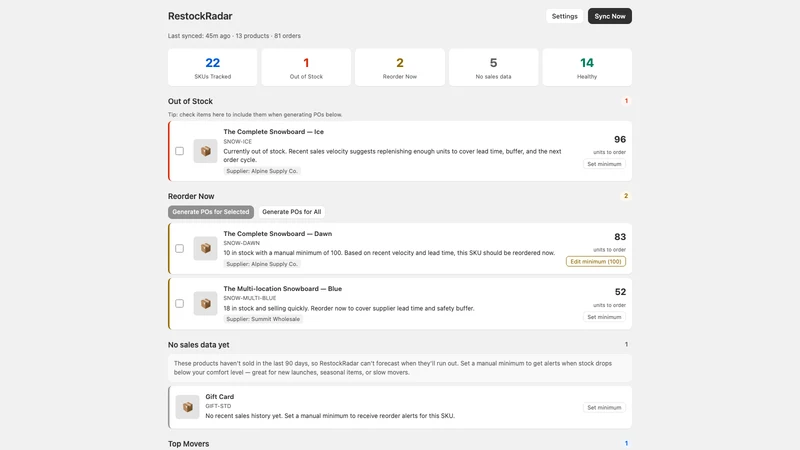Open the Settings page
Viewport: 800px width, 450px height.
564,16
